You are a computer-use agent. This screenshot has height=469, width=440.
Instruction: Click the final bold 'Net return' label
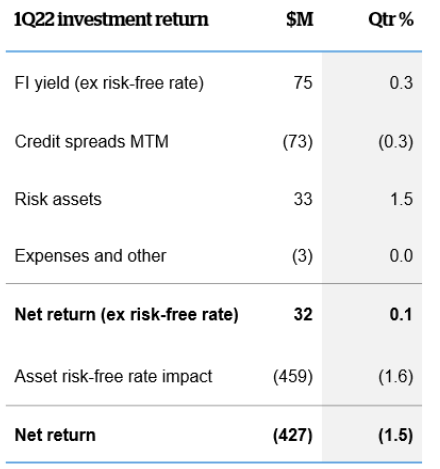click(55, 435)
